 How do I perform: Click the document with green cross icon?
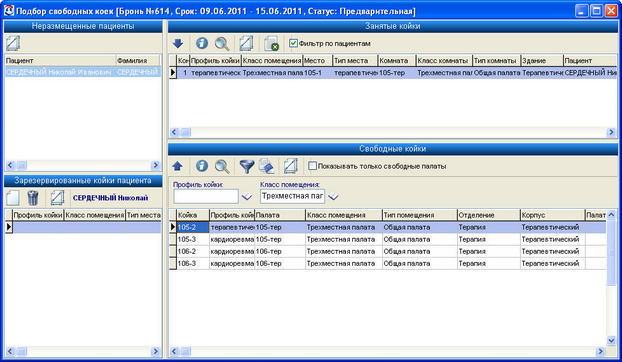coord(272,44)
